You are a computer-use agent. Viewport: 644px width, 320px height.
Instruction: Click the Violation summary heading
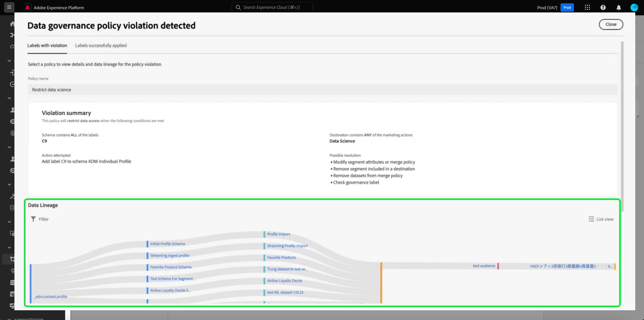[66, 113]
